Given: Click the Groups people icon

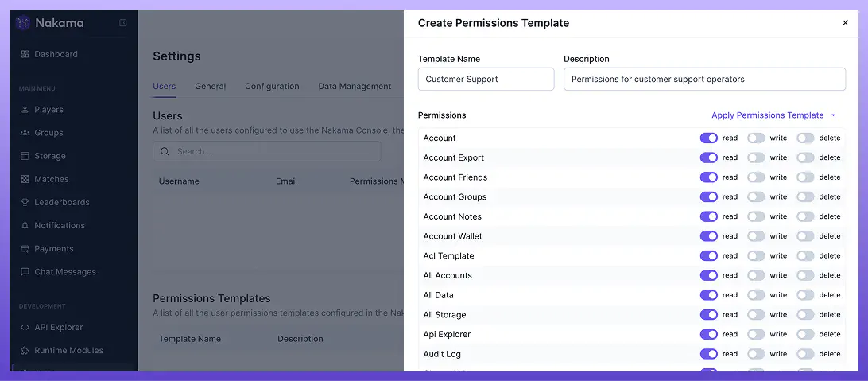Looking at the screenshot, I should click(25, 133).
